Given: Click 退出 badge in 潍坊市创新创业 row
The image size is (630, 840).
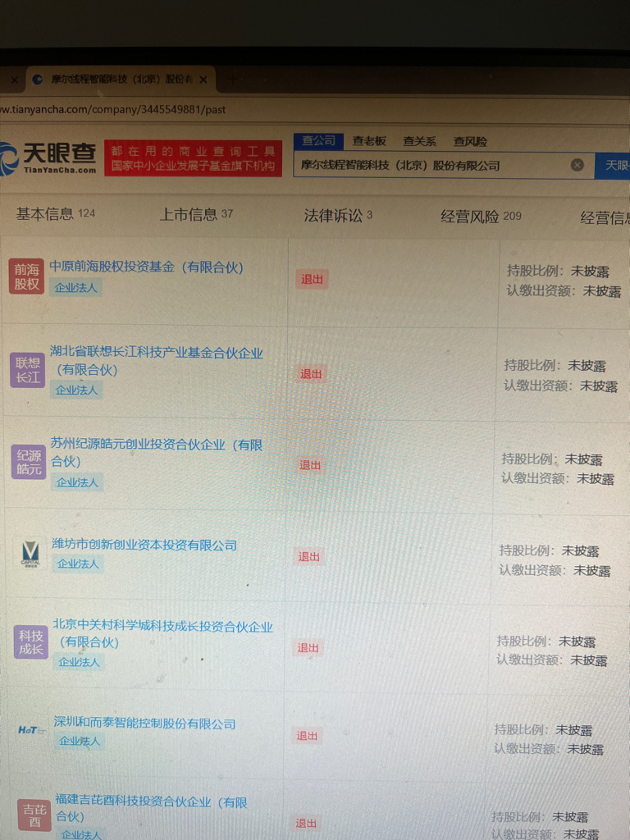Looking at the screenshot, I should pyautogui.click(x=308, y=557).
